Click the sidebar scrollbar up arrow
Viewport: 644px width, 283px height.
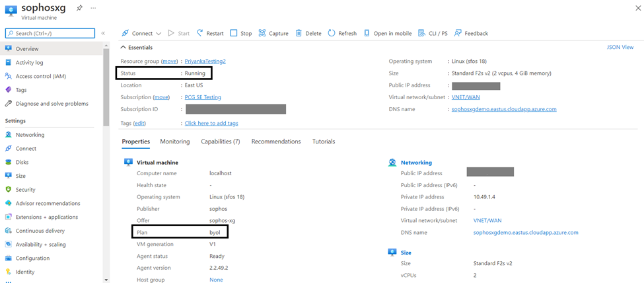[107, 45]
